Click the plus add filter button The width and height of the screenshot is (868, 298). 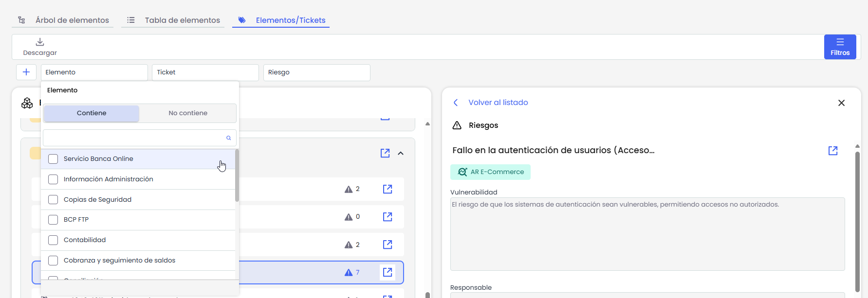[26, 72]
